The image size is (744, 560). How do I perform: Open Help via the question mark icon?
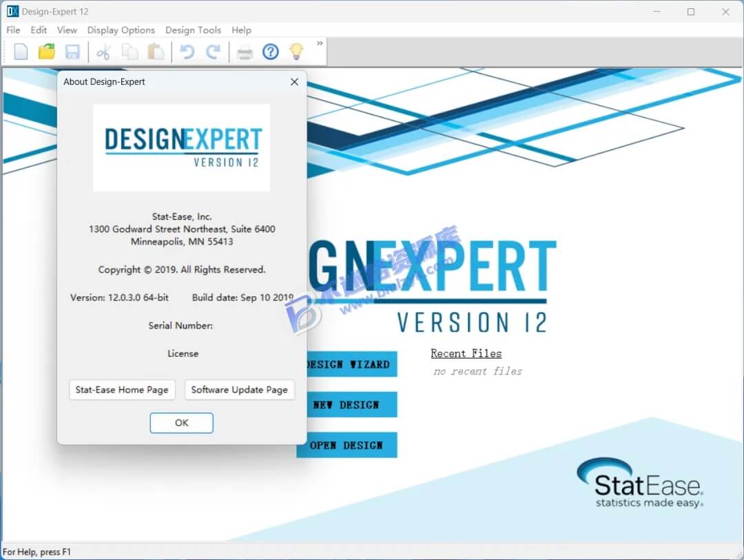271,52
